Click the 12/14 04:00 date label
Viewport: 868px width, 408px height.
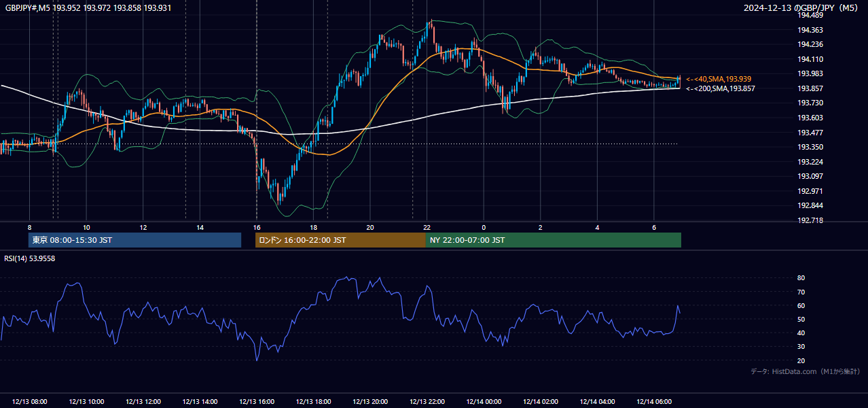coord(597,402)
